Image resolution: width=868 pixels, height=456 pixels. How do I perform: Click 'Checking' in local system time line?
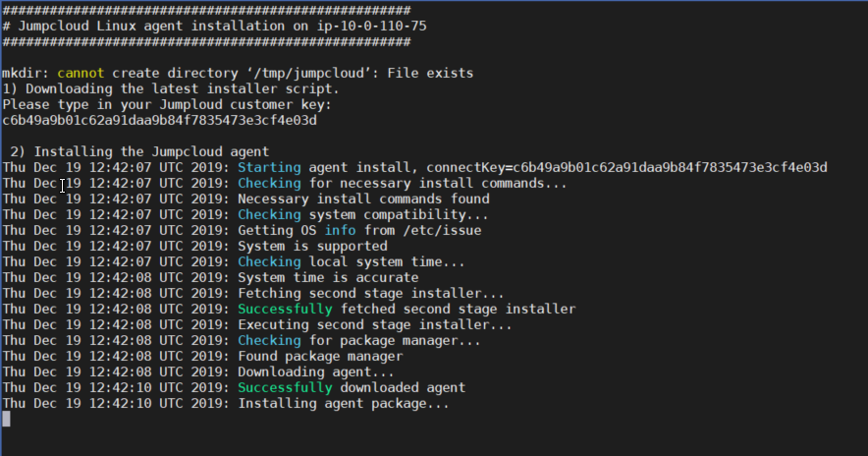pos(269,262)
